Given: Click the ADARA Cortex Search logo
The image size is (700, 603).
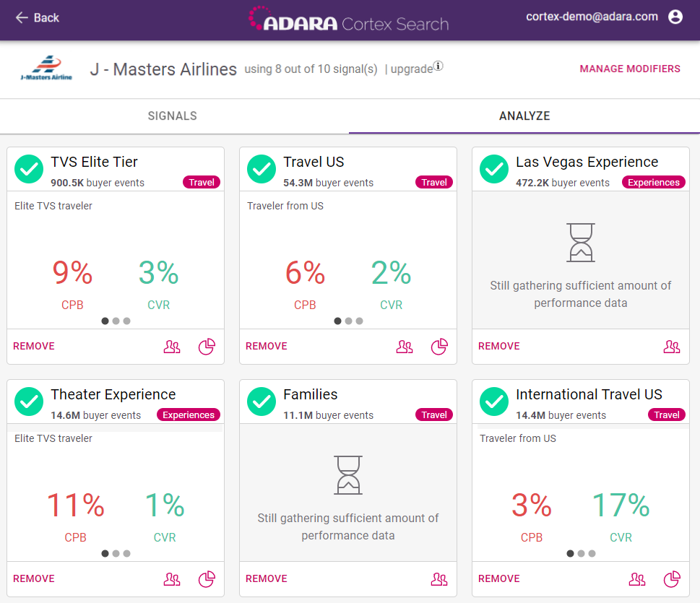Looking at the screenshot, I should pyautogui.click(x=349, y=19).
